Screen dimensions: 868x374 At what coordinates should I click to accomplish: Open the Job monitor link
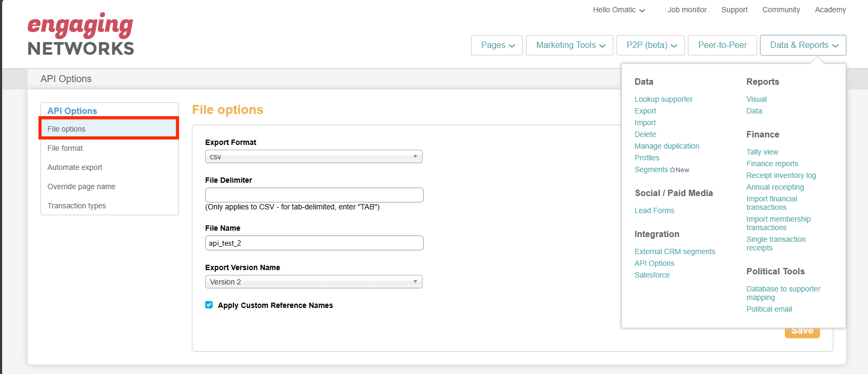pos(687,10)
